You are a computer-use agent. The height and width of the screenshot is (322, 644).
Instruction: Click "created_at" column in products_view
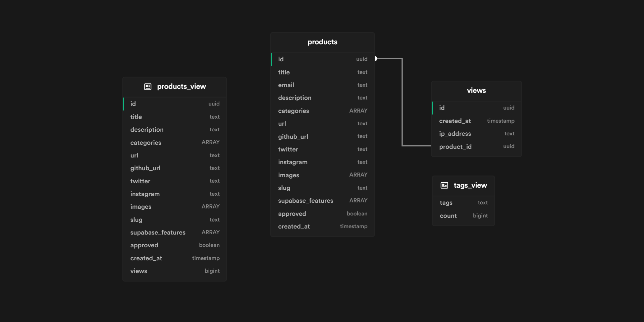coord(174,258)
